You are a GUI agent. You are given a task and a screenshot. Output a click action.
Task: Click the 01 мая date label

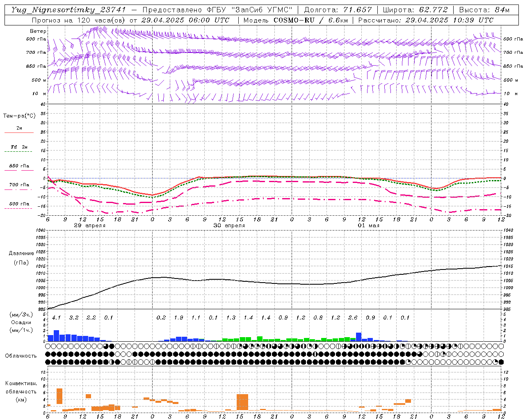coord(368,226)
